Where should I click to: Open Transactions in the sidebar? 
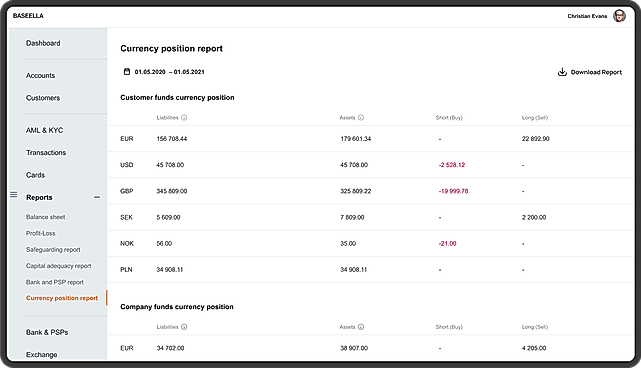(x=46, y=153)
